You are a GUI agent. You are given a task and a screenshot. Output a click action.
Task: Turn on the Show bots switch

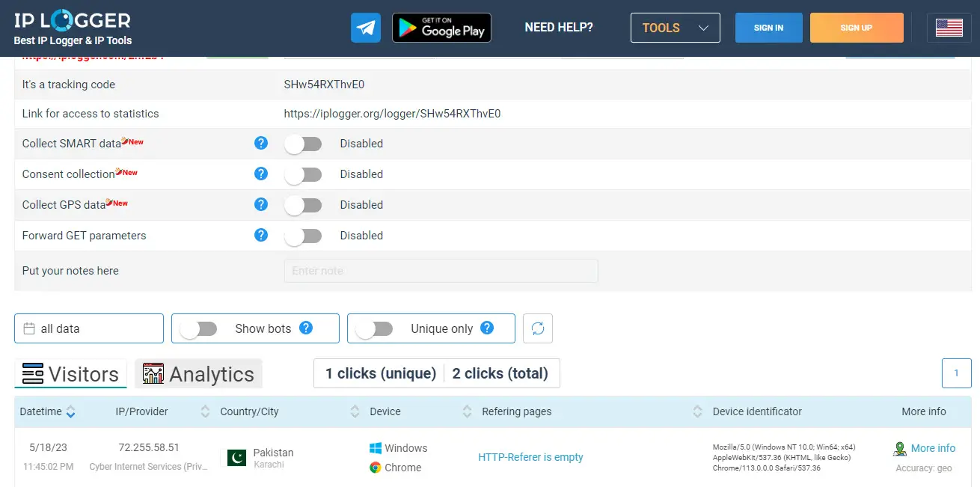199,328
